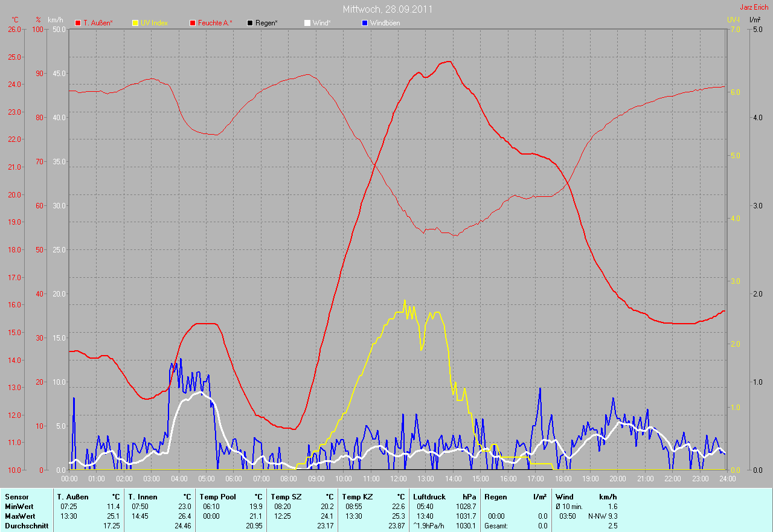The image size is (773, 532).
Task: Click the 'Luftdruck' column header
Action: (x=429, y=496)
